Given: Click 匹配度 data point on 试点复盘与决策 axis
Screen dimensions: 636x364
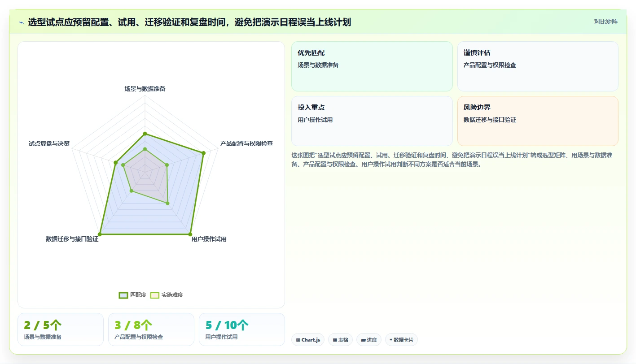Looking at the screenshot, I should pyautogui.click(x=116, y=162).
